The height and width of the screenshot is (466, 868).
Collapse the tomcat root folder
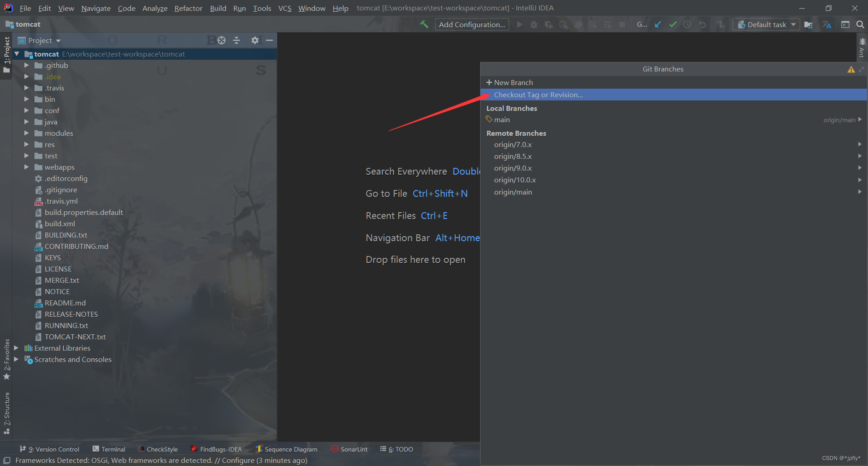coord(17,54)
